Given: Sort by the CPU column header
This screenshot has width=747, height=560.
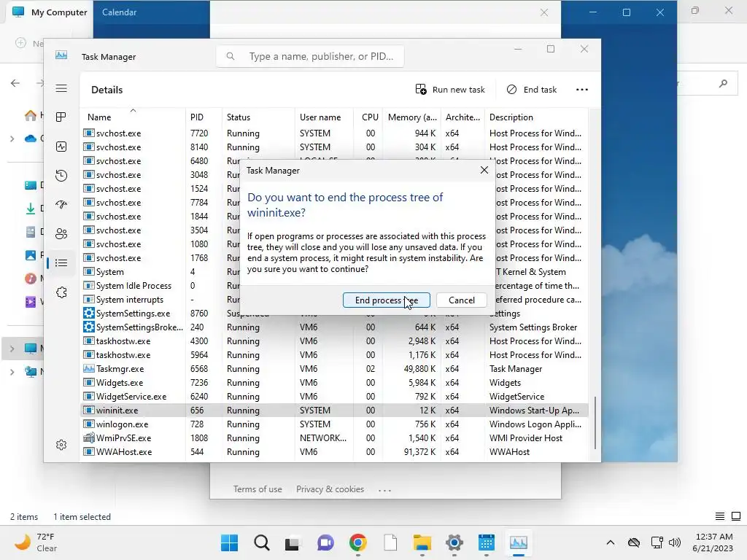Looking at the screenshot, I should pos(368,117).
